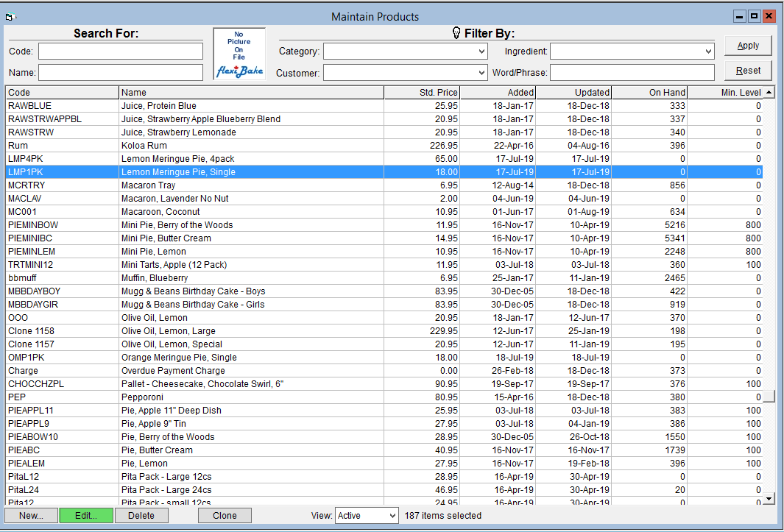Open the Ingredient dropdown
Viewport: 784px width, 532px height.
708,51
